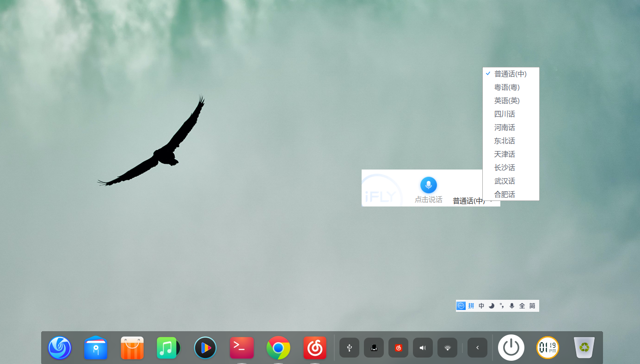Expand the 普通话(中) language dropdown
The image size is (640, 364).
[x=472, y=201]
